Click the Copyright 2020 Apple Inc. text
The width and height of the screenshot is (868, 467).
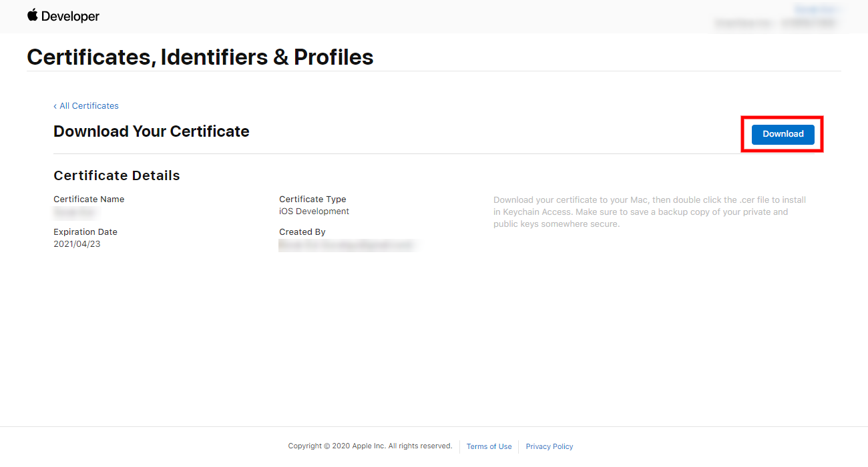click(x=370, y=446)
